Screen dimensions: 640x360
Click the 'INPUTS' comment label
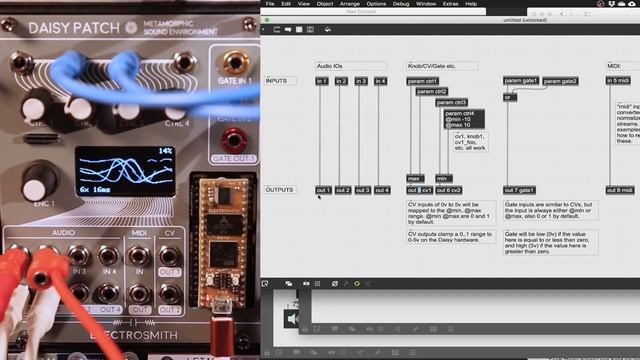[280, 81]
